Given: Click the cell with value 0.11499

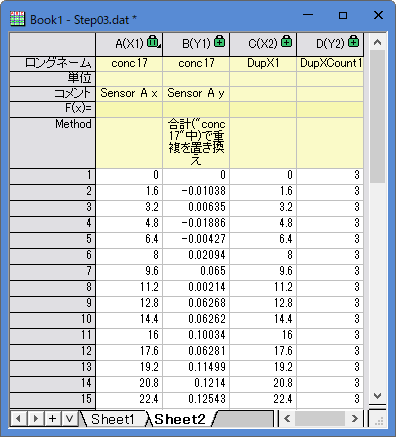Looking at the screenshot, I should pos(196,367).
